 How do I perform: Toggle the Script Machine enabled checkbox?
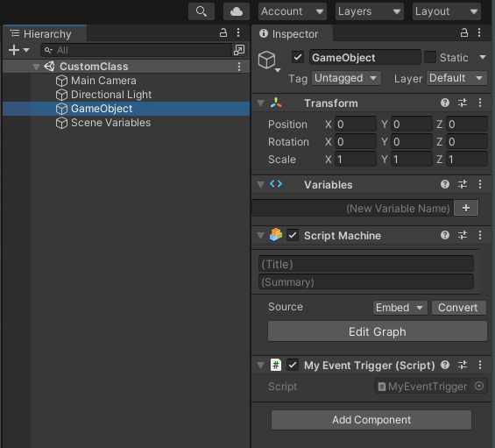tap(293, 235)
